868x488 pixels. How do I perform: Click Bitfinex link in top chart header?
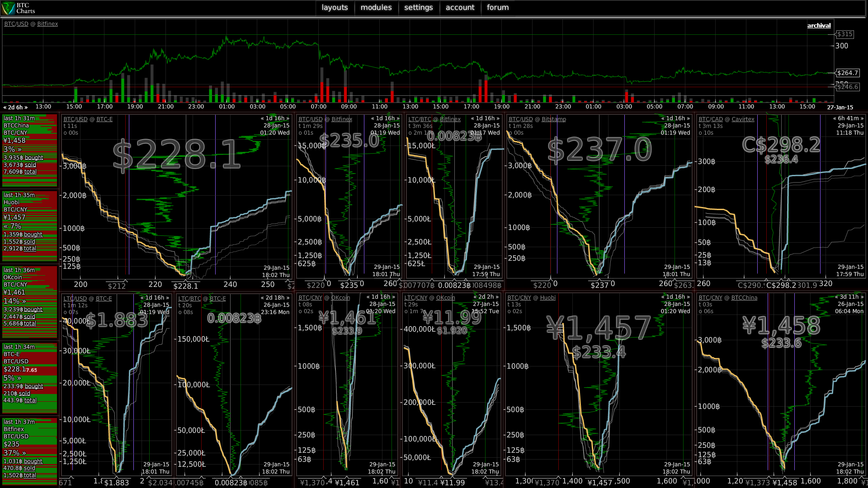click(x=47, y=24)
